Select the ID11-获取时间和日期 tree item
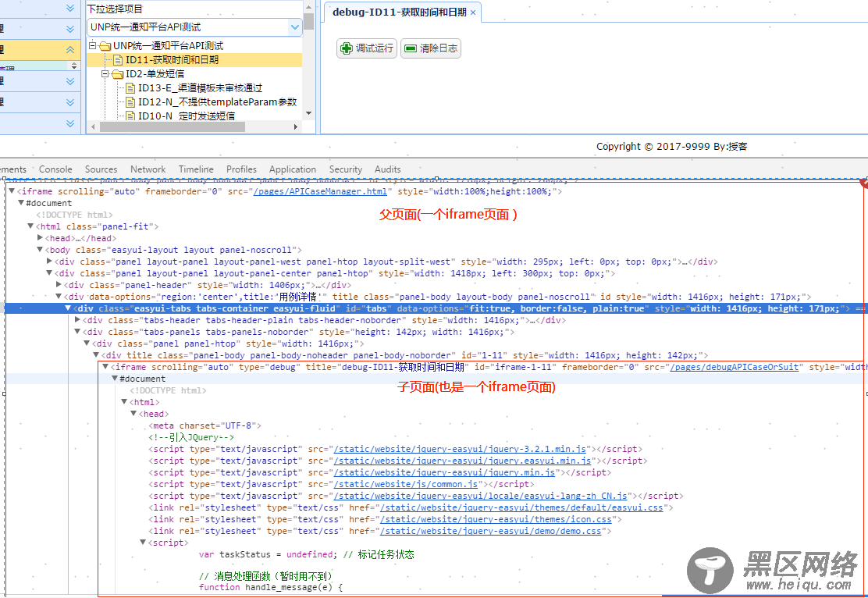This screenshot has height=598, width=868. (x=173, y=60)
